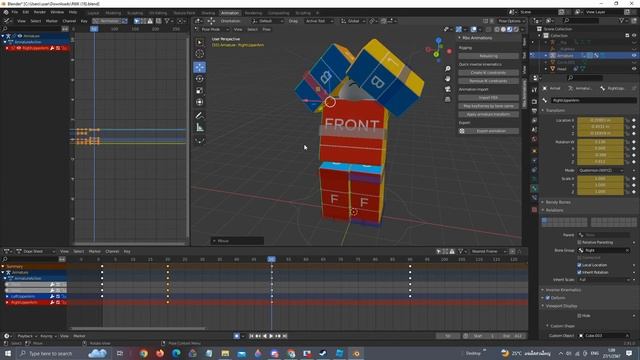Click the Remove IK constraints button
The image size is (640, 360).
pos(488,81)
